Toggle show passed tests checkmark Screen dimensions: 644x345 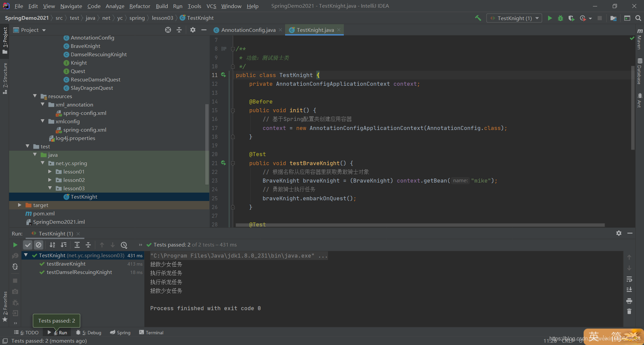pyautogui.click(x=28, y=245)
